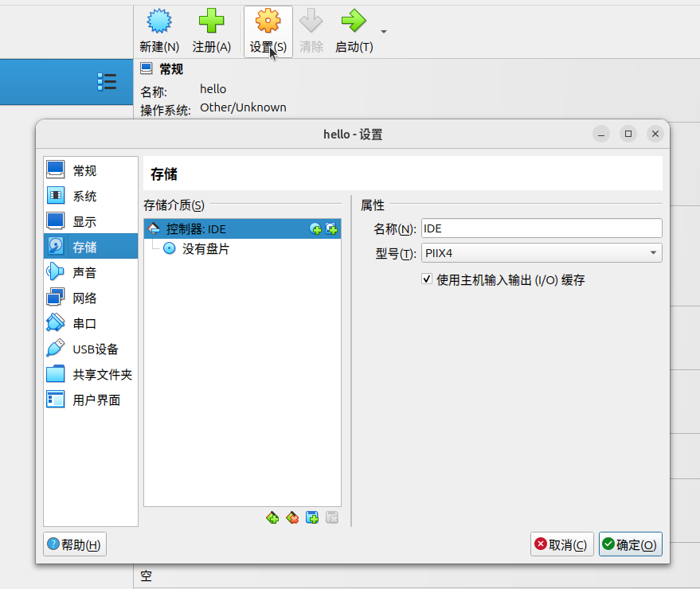Click add hard disk icon on IDE controller

[331, 229]
